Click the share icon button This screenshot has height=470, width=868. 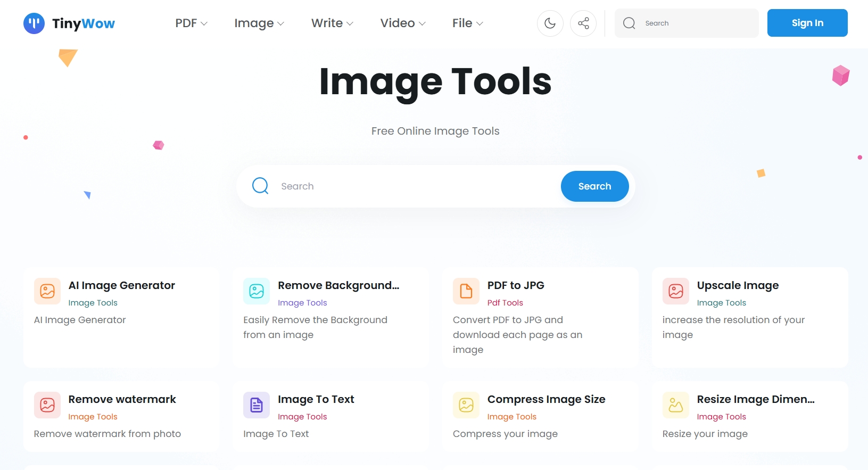click(x=583, y=23)
